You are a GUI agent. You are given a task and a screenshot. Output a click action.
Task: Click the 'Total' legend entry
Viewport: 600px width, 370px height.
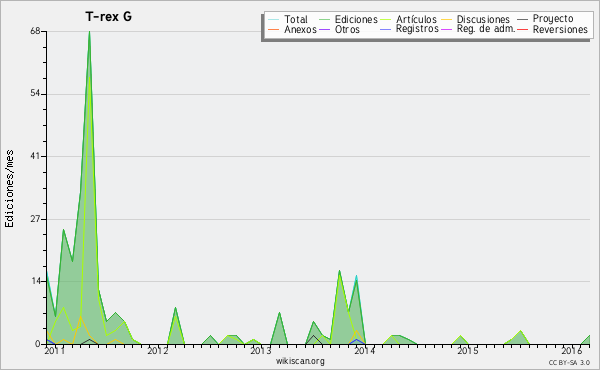(295, 19)
